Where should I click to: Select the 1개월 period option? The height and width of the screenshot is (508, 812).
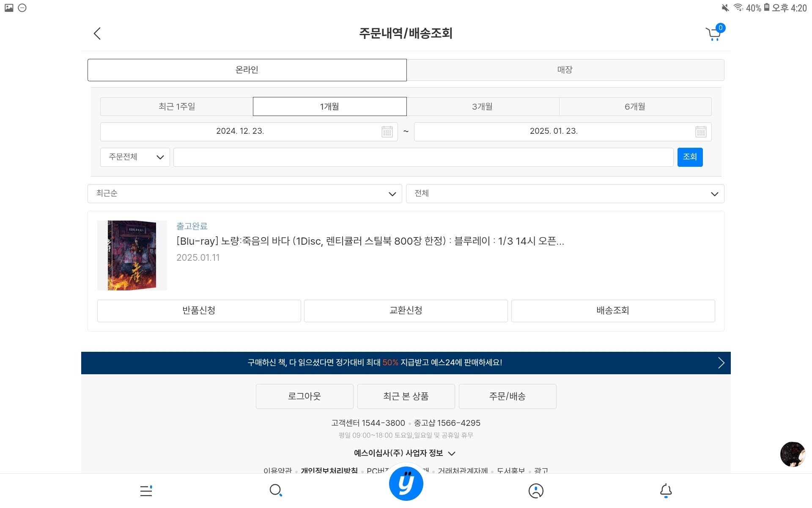coord(329,107)
